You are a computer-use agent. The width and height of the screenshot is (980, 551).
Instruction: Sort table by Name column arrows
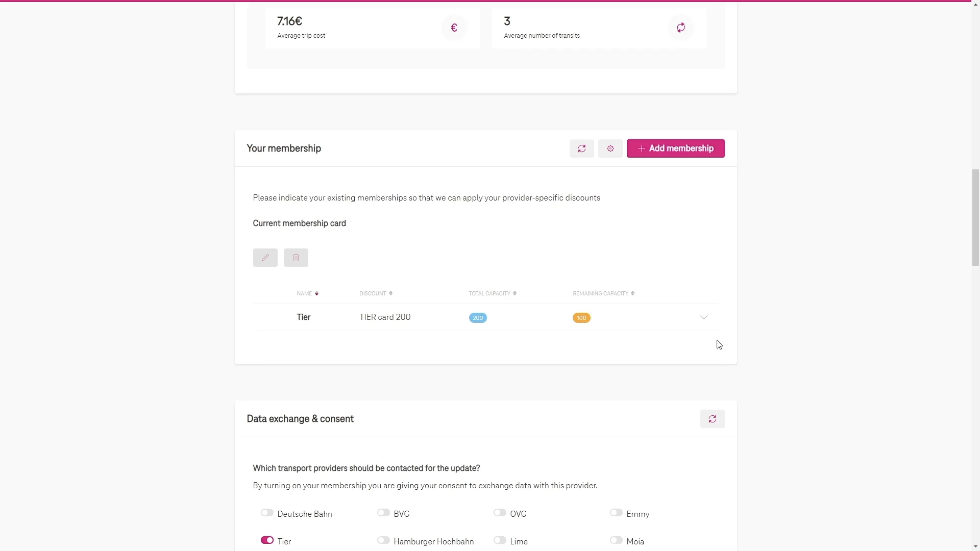(316, 293)
